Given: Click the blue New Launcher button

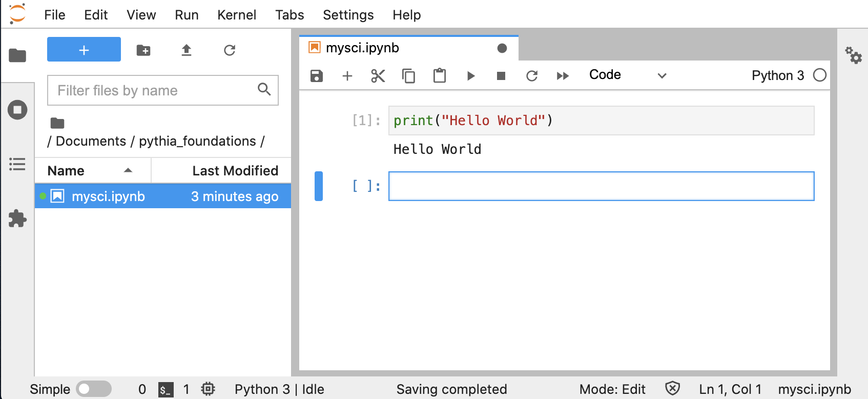Looking at the screenshot, I should (84, 50).
